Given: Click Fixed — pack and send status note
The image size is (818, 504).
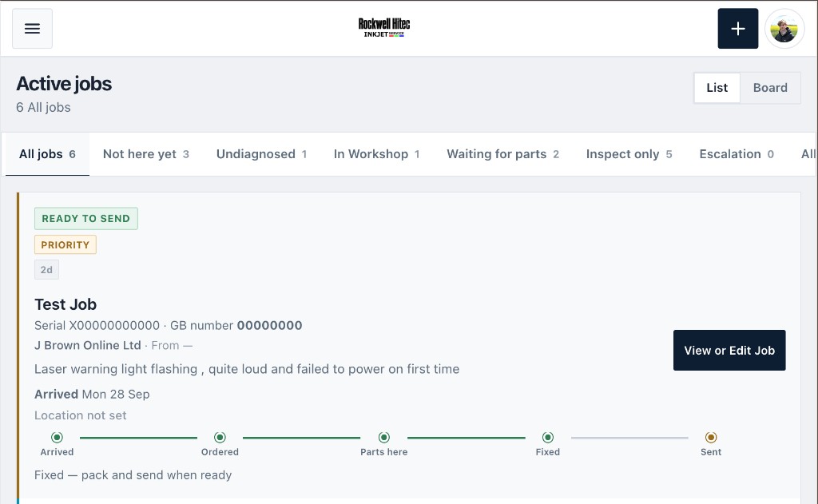Looking at the screenshot, I should click(x=133, y=475).
